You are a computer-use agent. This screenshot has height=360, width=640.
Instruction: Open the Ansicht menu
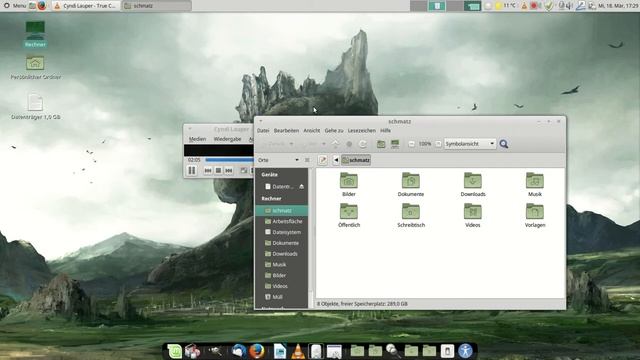[311, 131]
